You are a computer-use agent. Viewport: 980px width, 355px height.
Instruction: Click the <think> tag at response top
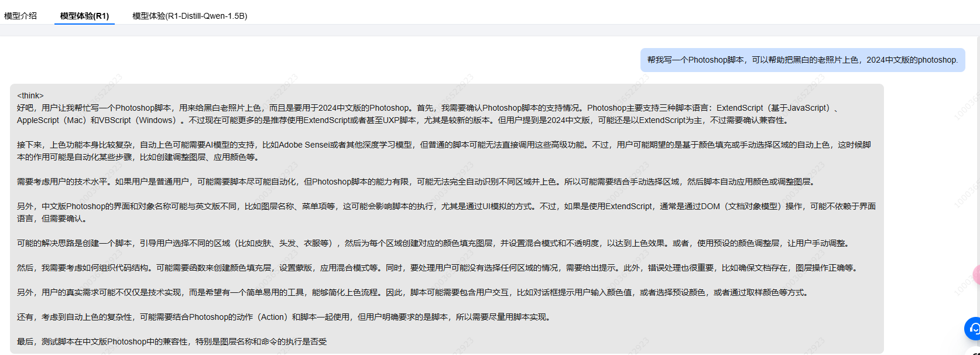(x=30, y=95)
